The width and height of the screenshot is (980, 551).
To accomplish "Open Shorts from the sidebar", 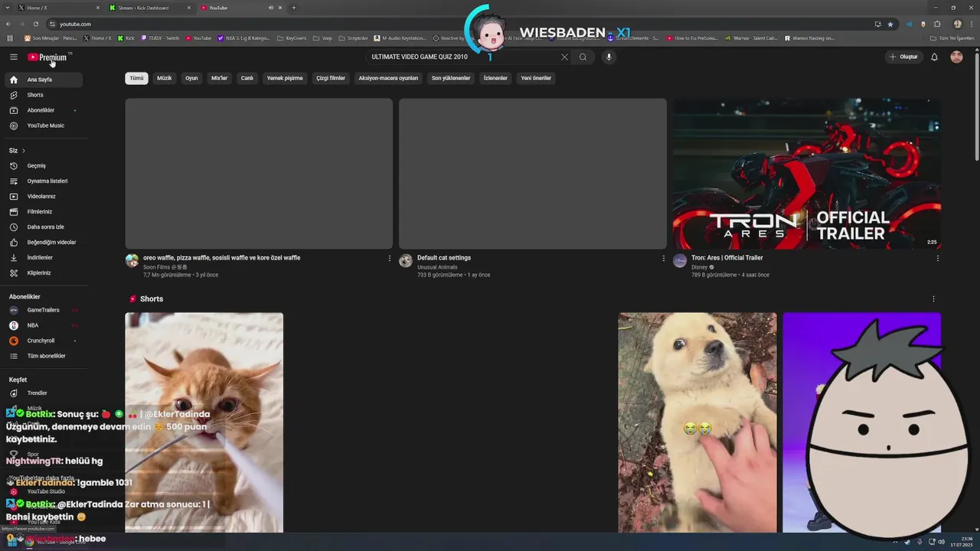I will point(44,95).
